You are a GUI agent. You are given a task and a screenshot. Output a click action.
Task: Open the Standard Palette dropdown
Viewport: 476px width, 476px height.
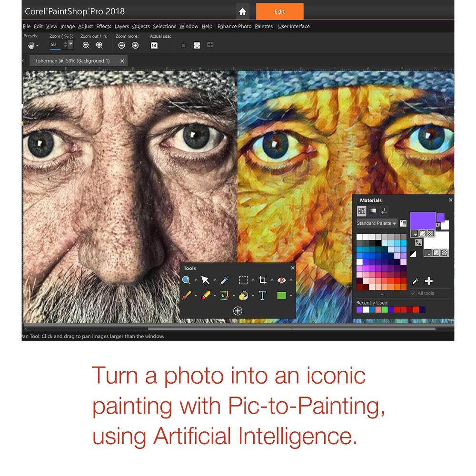tap(377, 223)
